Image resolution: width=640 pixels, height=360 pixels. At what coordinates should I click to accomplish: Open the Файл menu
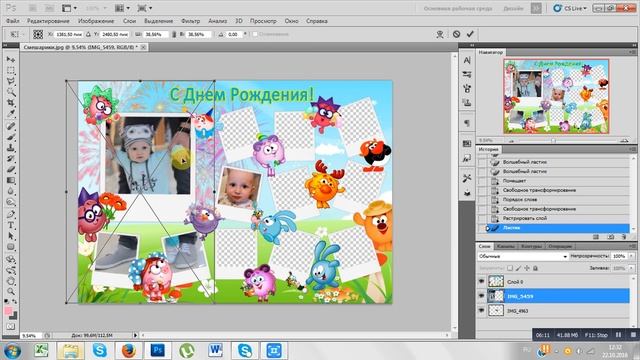(13, 21)
